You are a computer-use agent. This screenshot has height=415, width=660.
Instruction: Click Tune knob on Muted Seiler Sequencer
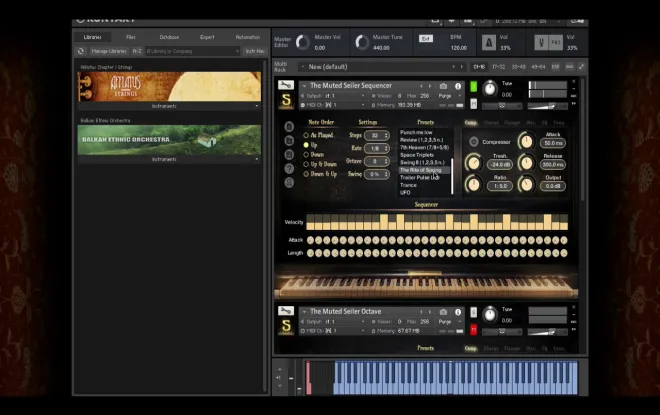tap(489, 88)
